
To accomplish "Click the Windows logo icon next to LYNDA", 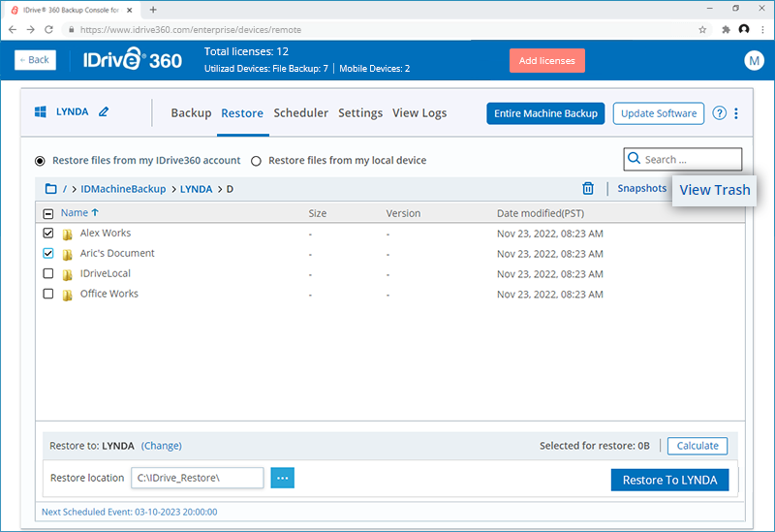I will (41, 111).
